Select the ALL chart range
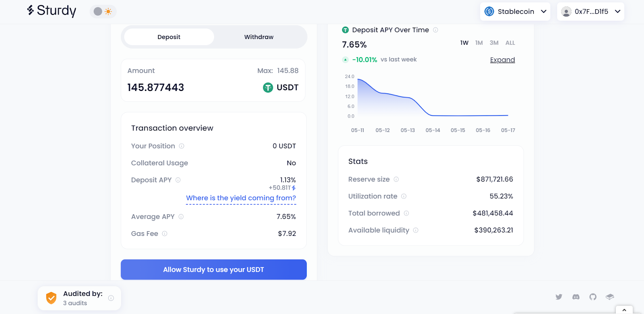Screen dimensions: 644x314 click(x=510, y=43)
